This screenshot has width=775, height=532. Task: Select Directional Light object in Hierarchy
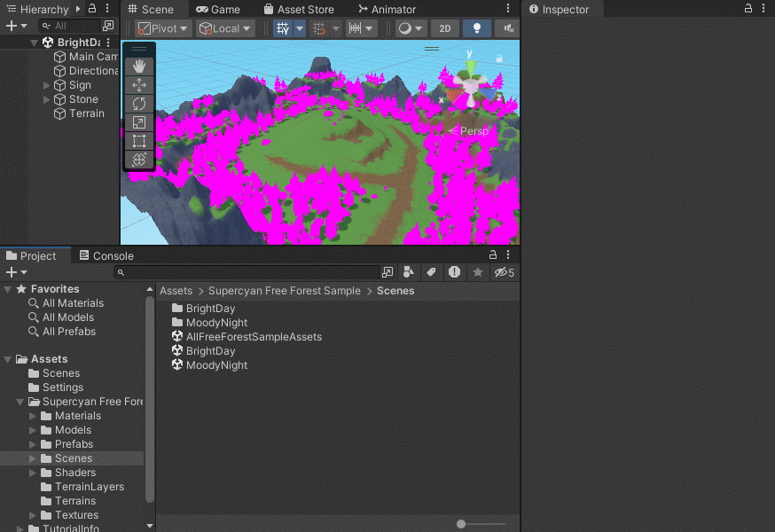coord(85,71)
